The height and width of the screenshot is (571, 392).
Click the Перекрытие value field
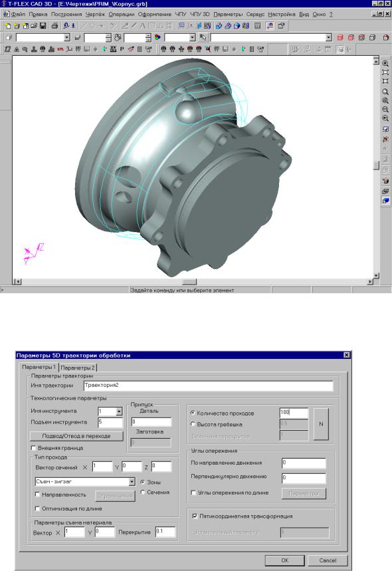click(165, 532)
